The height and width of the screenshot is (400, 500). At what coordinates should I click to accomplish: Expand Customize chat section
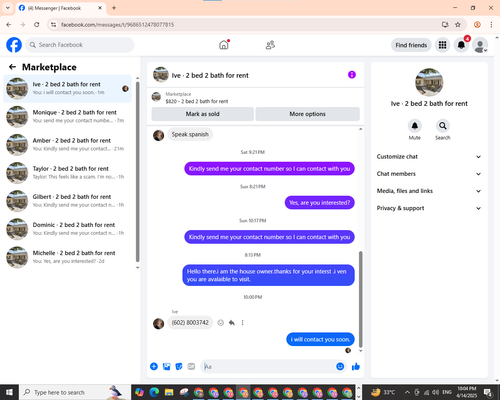tap(429, 157)
